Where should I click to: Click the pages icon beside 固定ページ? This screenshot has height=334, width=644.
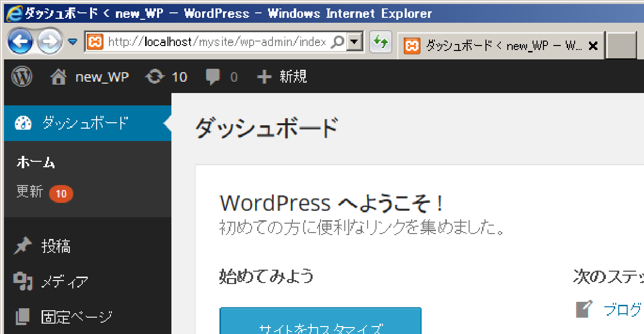pos(23,316)
